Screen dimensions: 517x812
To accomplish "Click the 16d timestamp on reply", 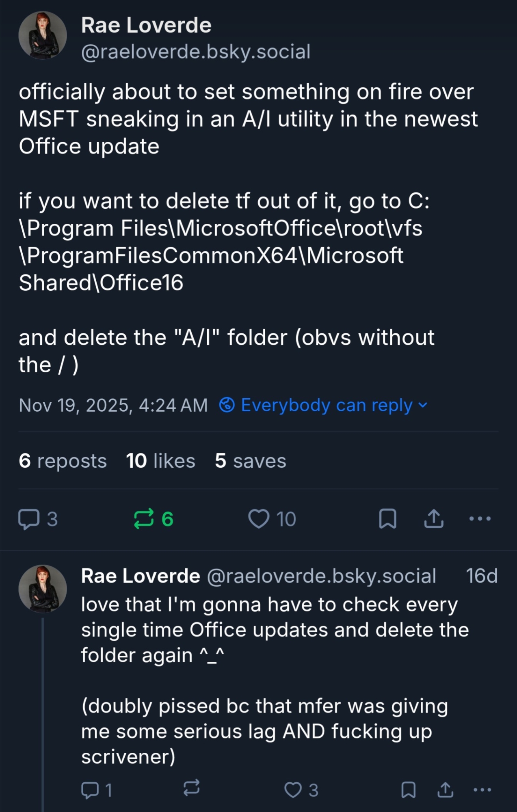I will [482, 576].
